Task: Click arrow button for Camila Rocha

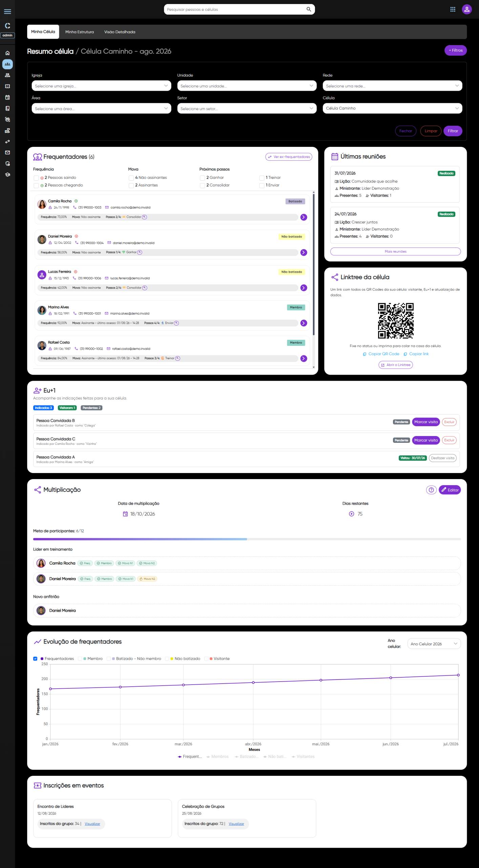Action: click(304, 217)
